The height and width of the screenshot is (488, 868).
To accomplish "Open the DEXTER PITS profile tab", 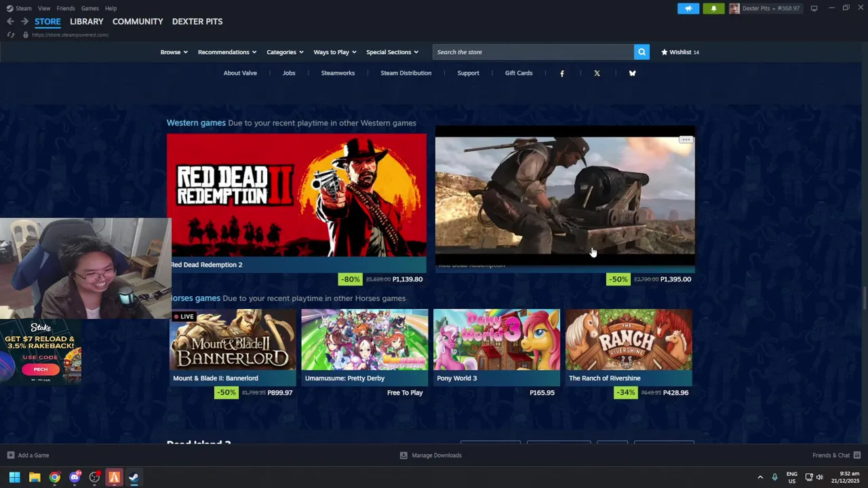I will coord(197,22).
